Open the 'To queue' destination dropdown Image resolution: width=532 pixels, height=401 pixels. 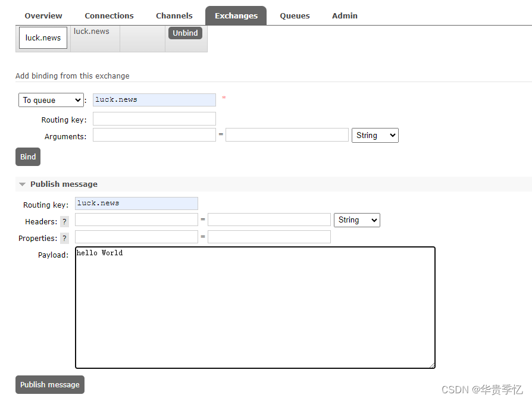[x=51, y=99]
